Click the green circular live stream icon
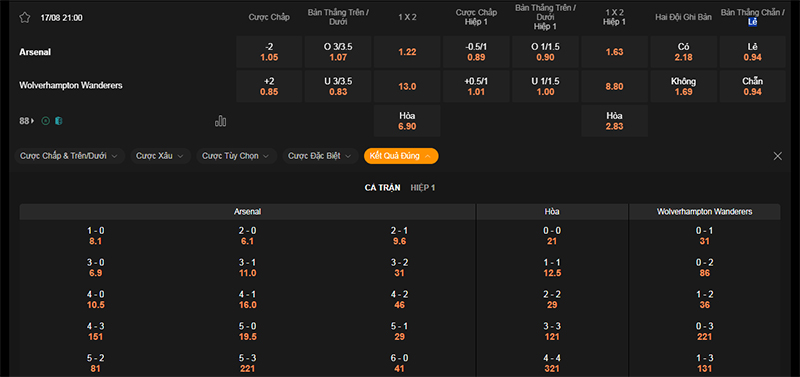 point(45,121)
